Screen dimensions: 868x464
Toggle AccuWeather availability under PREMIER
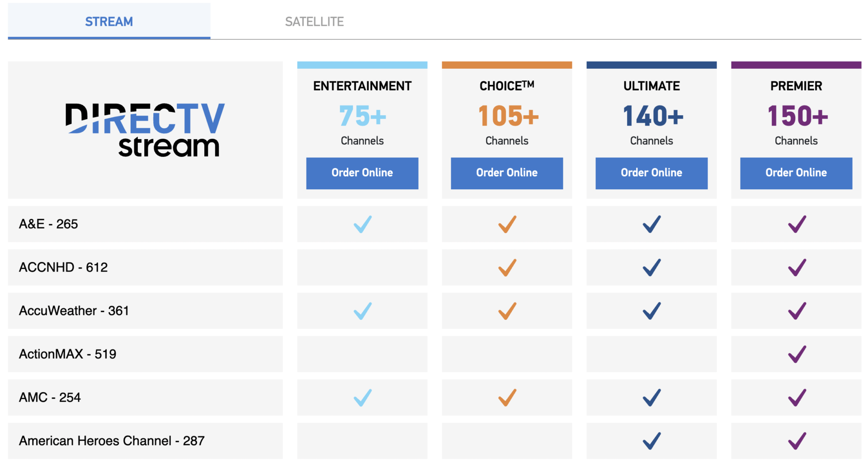(796, 311)
